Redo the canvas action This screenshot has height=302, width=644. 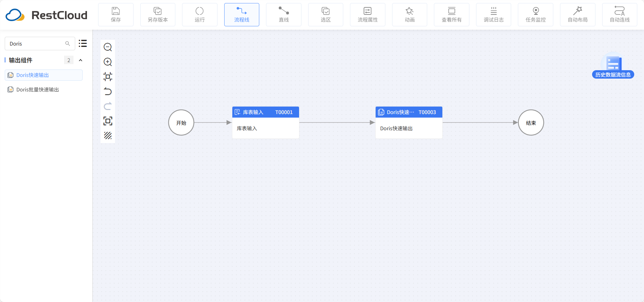coord(108,106)
